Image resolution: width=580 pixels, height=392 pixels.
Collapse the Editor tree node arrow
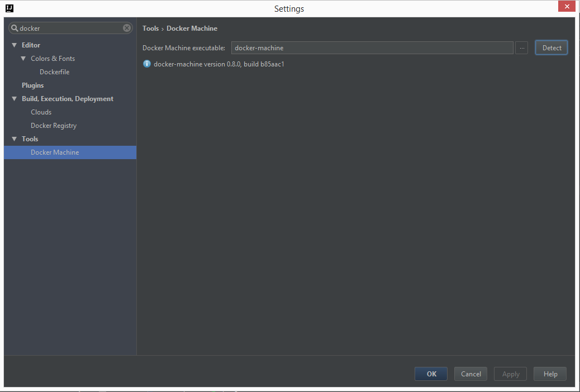click(15, 45)
